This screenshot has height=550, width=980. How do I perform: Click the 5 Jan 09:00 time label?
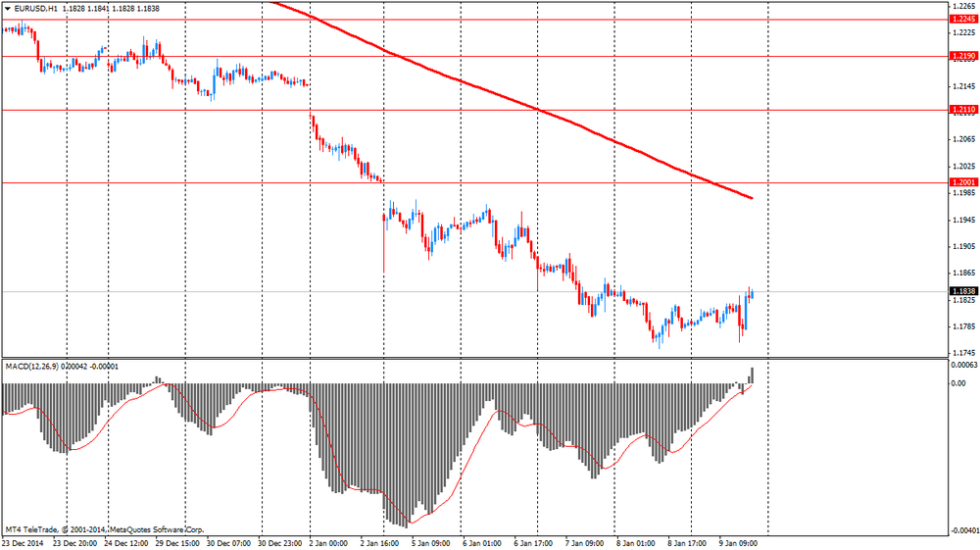430,543
